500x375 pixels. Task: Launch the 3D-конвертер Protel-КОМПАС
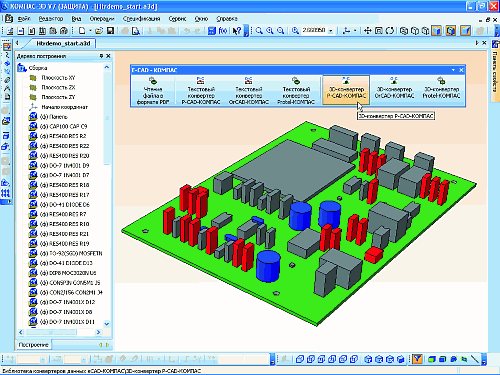click(441, 88)
